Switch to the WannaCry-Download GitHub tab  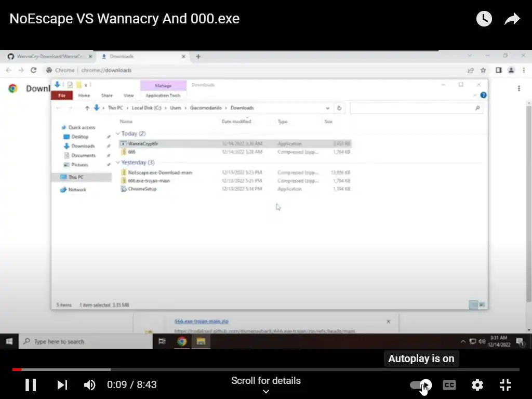tap(50, 56)
